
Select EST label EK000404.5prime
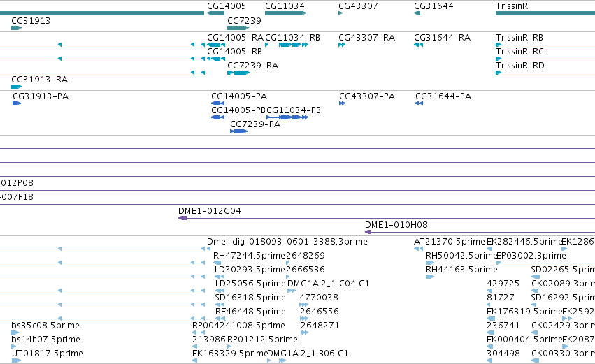pos(524,340)
